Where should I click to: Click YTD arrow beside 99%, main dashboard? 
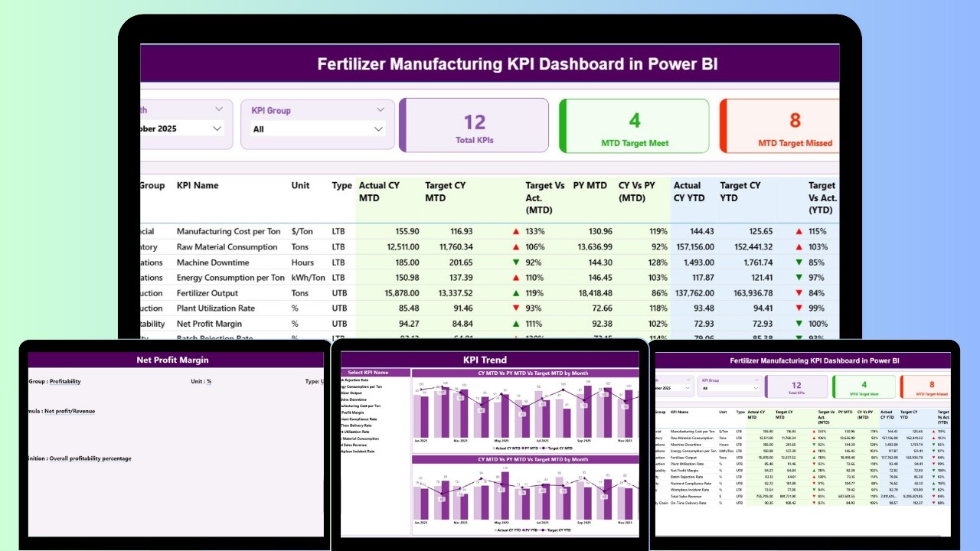point(799,308)
